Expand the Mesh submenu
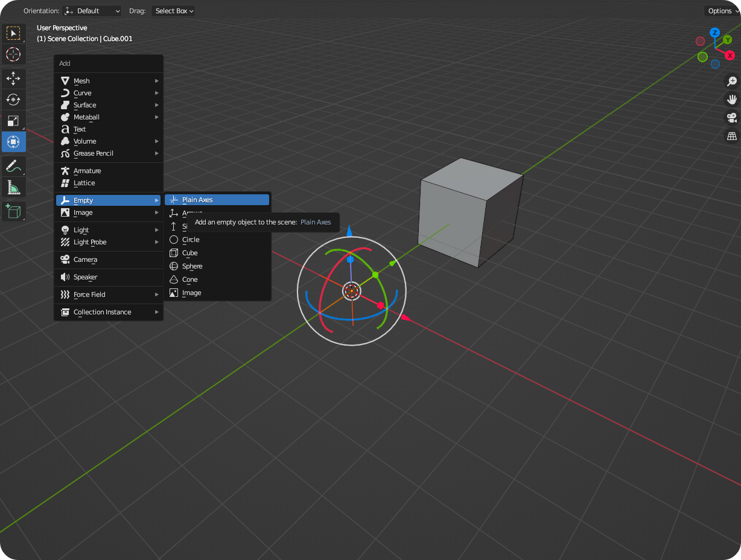Screen dimensions: 741x560 coord(109,81)
